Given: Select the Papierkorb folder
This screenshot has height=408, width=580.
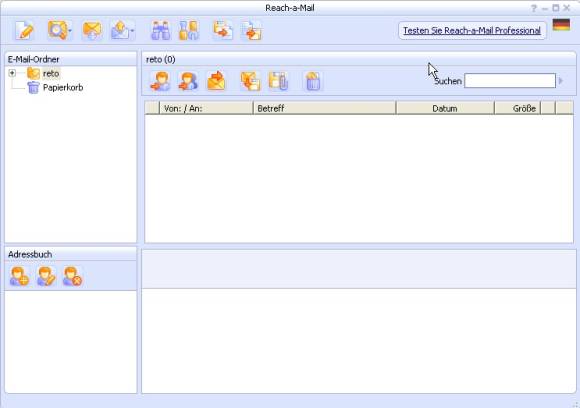Looking at the screenshot, I should 63,88.
